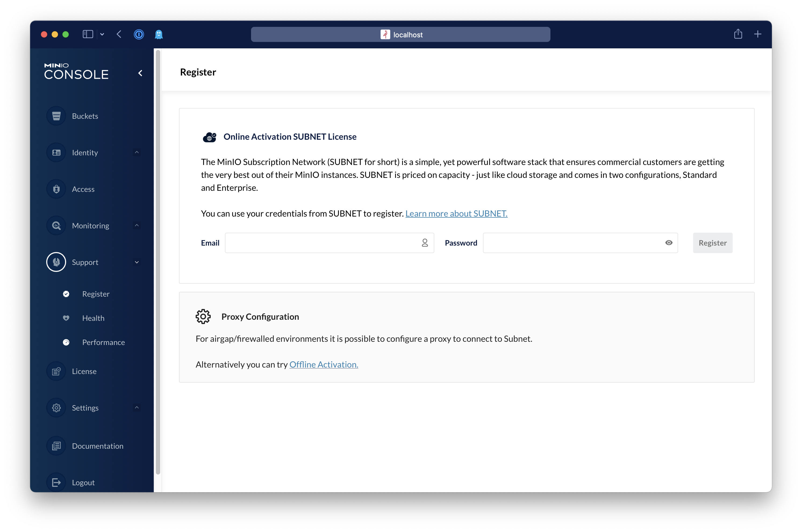The width and height of the screenshot is (802, 532).
Task: Click the 'Proxy Configuration' heading
Action: (x=260, y=317)
